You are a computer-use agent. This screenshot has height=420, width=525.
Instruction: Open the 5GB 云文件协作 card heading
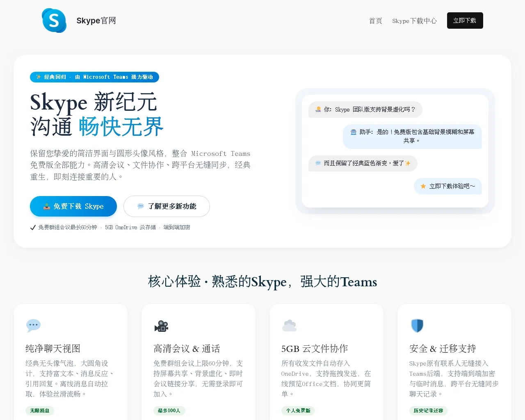click(315, 349)
